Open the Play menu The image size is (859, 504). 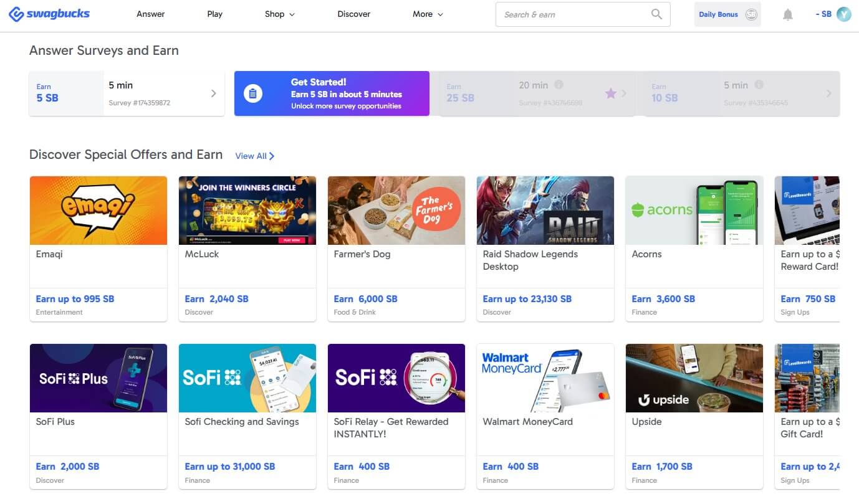pyautogui.click(x=214, y=14)
